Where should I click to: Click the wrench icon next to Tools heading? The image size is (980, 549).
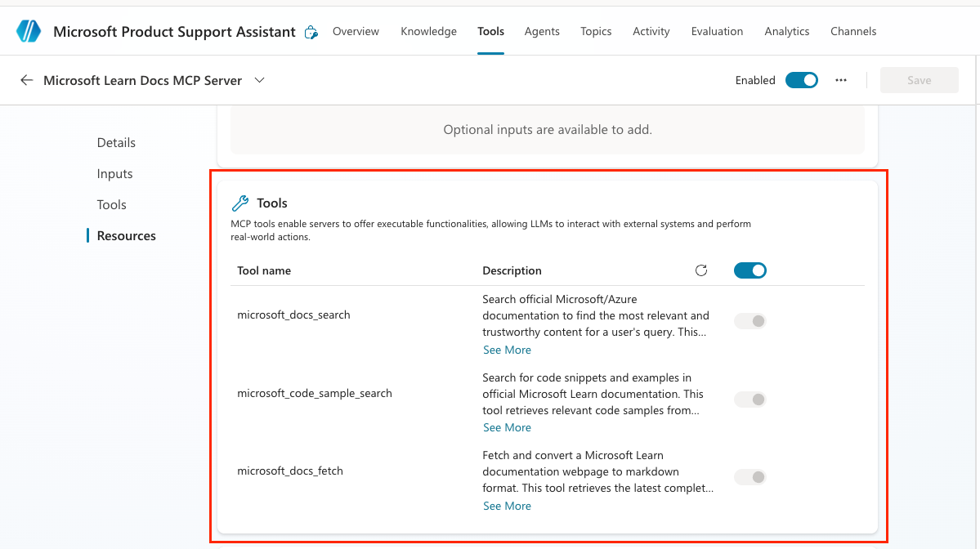[x=240, y=203]
